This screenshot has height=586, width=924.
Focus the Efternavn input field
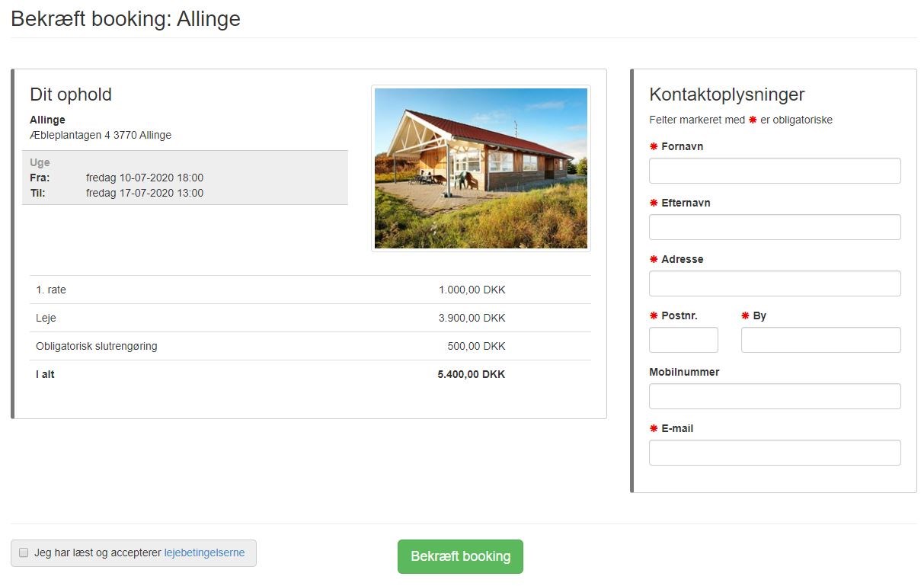pyautogui.click(x=775, y=227)
